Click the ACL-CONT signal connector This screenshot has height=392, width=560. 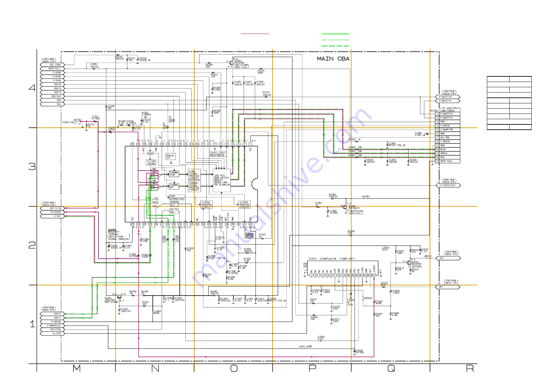coord(53,65)
